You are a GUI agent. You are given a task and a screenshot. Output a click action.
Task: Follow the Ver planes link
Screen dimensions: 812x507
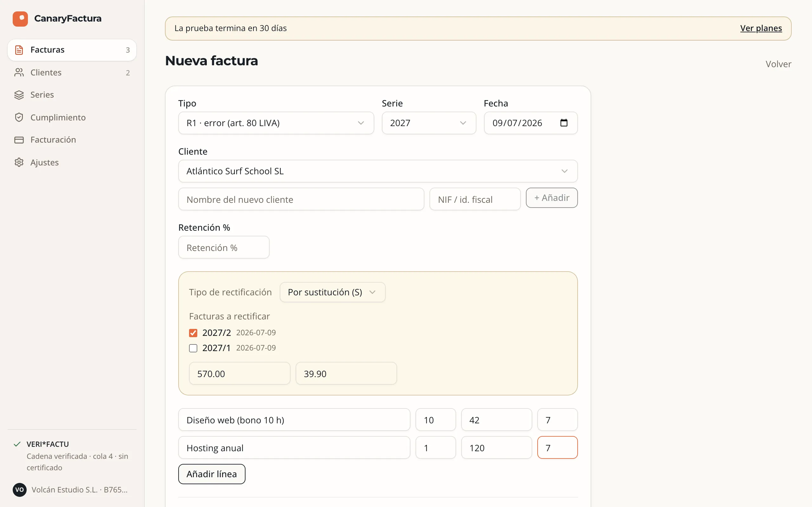761,28
